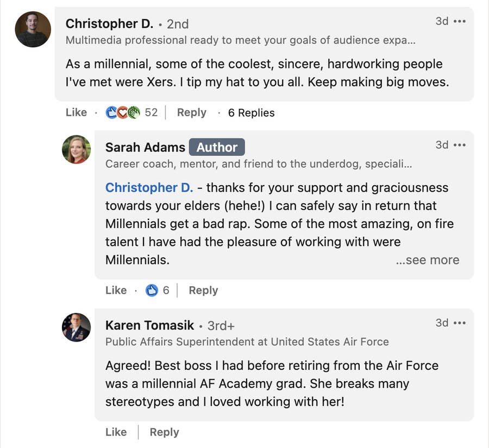This screenshot has height=448, width=489.
Task: Expand the "6 Replies" thread
Action: (251, 113)
